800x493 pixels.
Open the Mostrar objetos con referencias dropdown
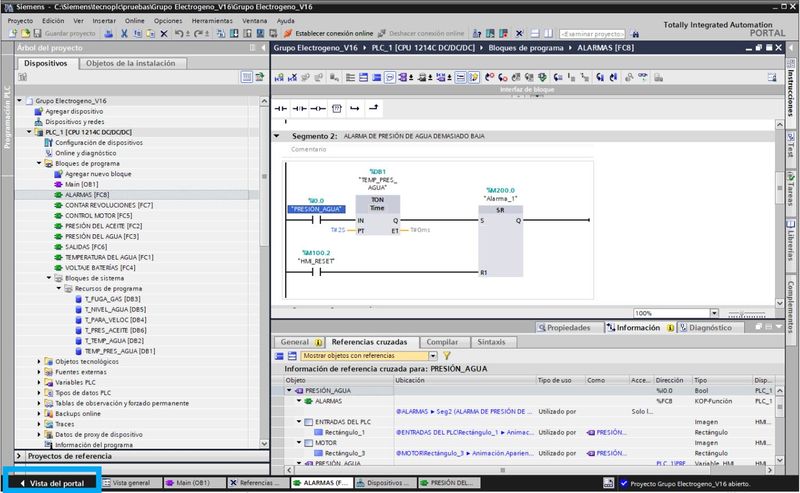click(x=433, y=356)
